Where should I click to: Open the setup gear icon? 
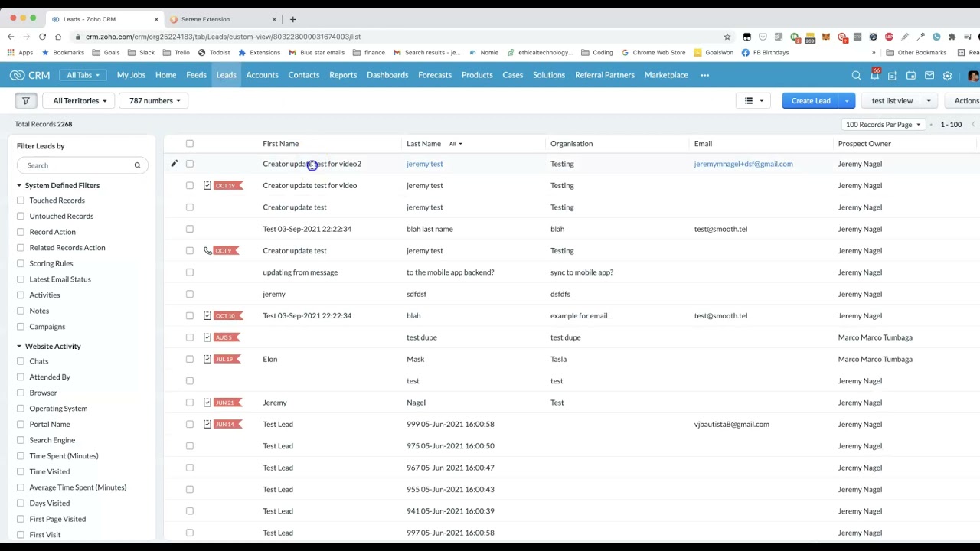(x=948, y=75)
